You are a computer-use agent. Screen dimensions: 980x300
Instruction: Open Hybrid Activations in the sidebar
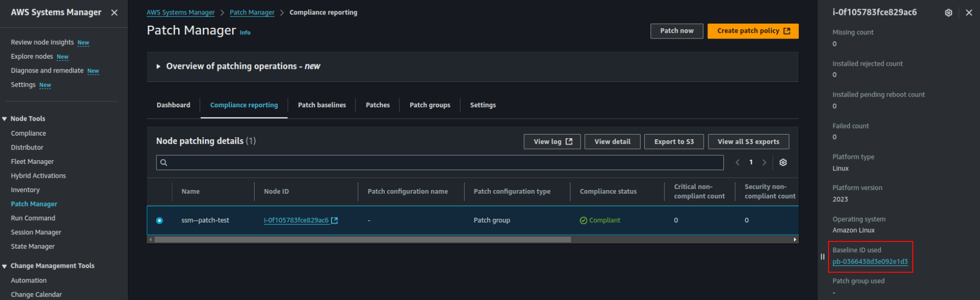point(39,176)
